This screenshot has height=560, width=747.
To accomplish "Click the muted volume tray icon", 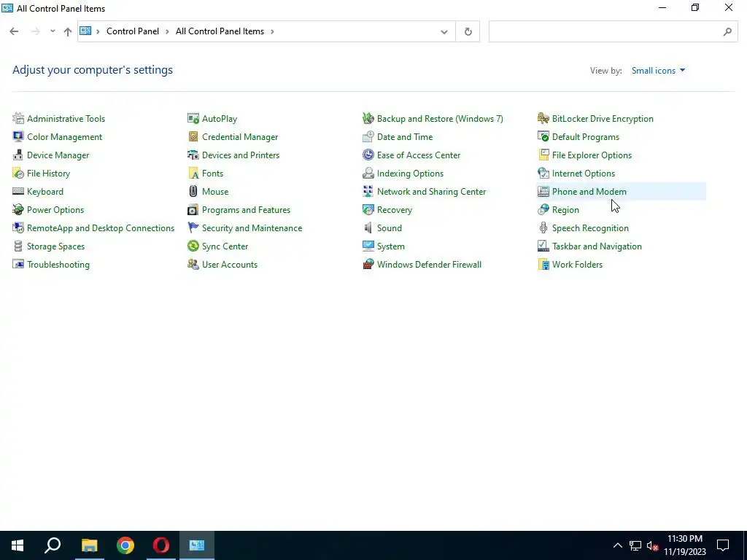I will pyautogui.click(x=653, y=545).
